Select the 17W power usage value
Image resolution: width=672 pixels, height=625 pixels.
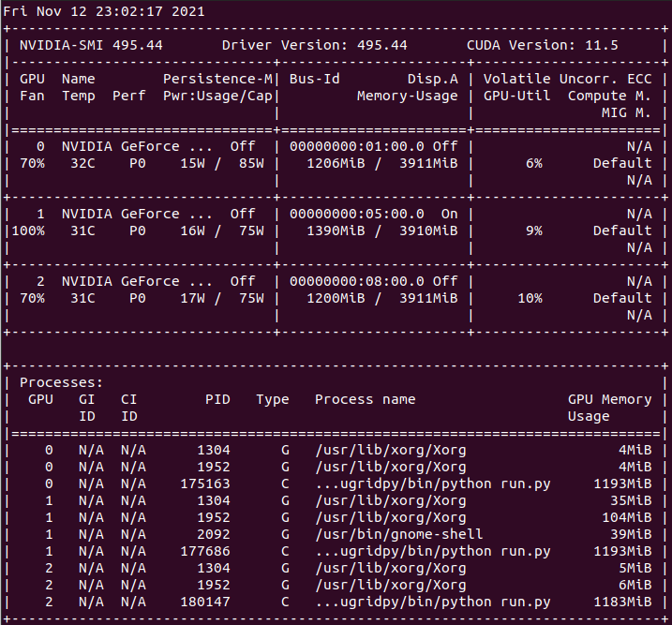[192, 298]
